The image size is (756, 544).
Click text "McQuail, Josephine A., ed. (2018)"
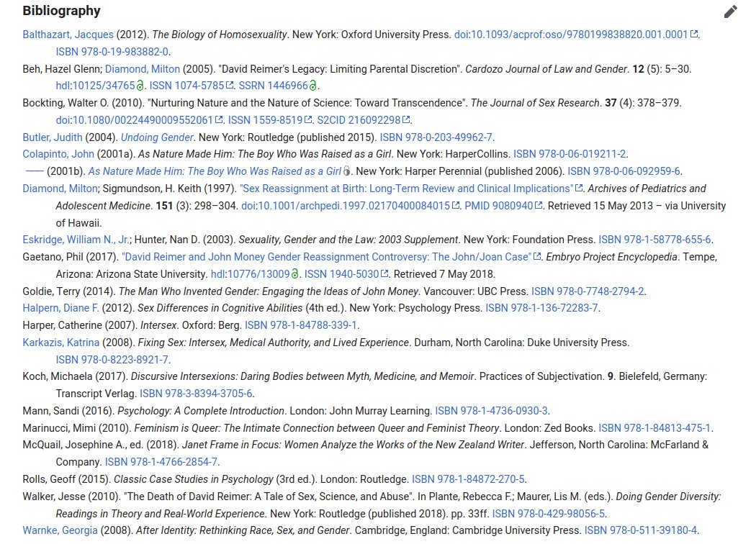click(x=101, y=445)
